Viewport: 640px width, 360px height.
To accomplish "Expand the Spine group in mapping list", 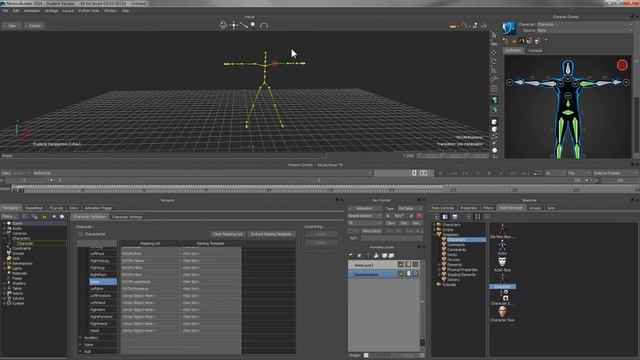I will [80, 345].
